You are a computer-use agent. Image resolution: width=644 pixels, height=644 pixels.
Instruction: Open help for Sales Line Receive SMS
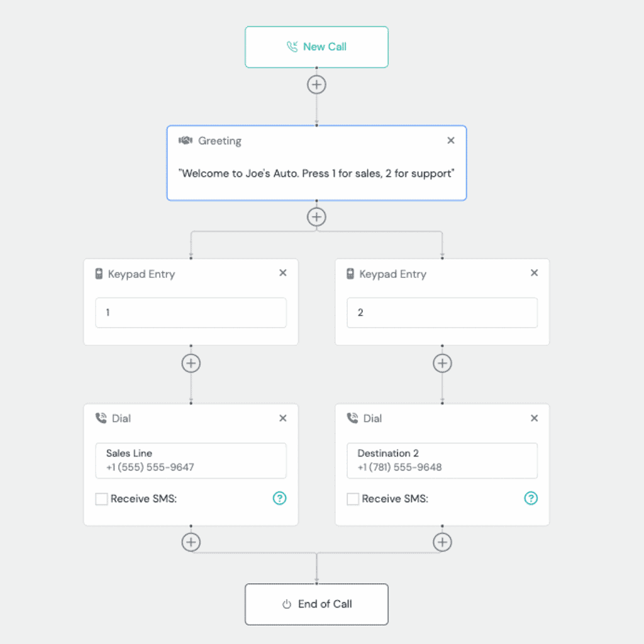coord(280,498)
